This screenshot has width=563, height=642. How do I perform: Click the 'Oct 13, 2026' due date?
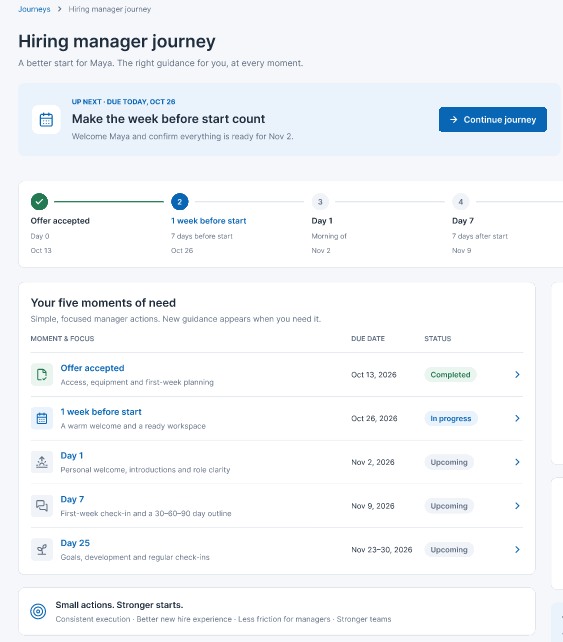(374, 375)
